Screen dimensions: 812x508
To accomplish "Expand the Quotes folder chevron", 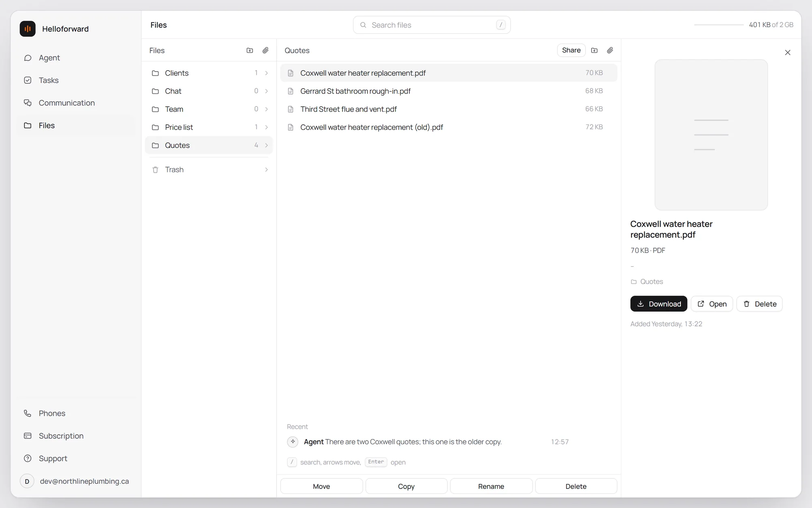I will click(266, 145).
